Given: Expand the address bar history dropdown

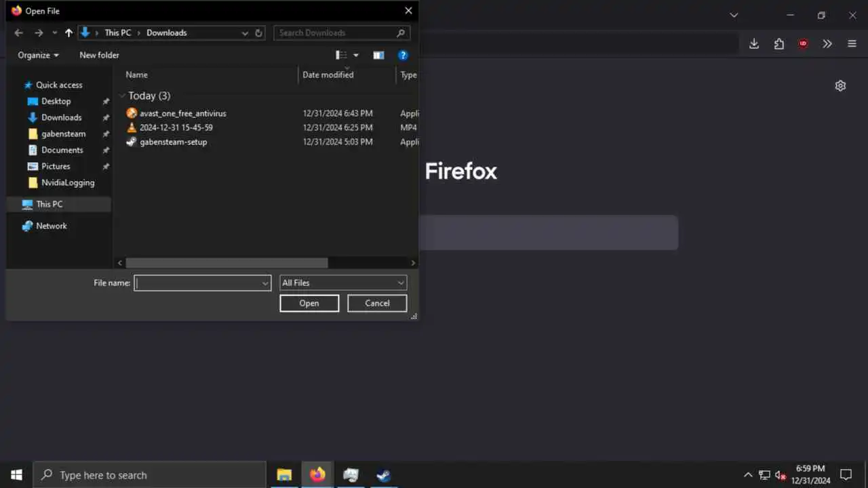Looking at the screenshot, I should 245,33.
